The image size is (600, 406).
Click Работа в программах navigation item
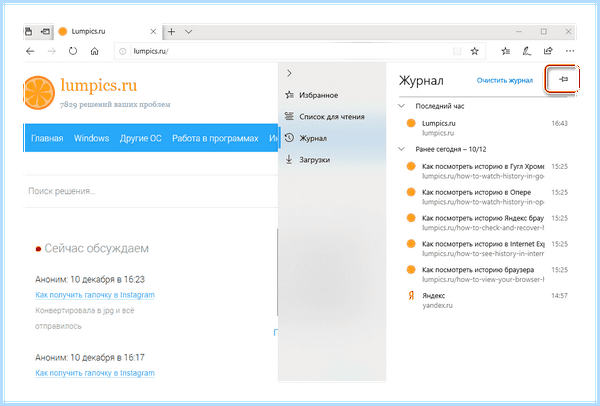pos(215,138)
